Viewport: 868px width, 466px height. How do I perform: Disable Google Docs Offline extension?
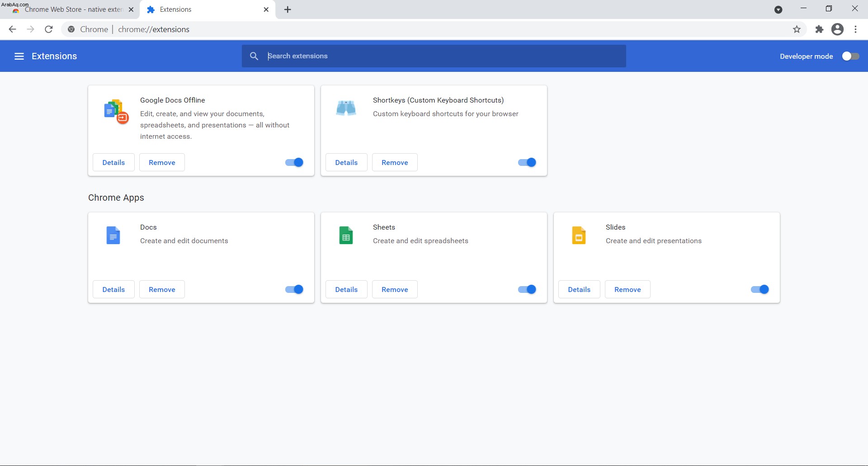click(294, 162)
